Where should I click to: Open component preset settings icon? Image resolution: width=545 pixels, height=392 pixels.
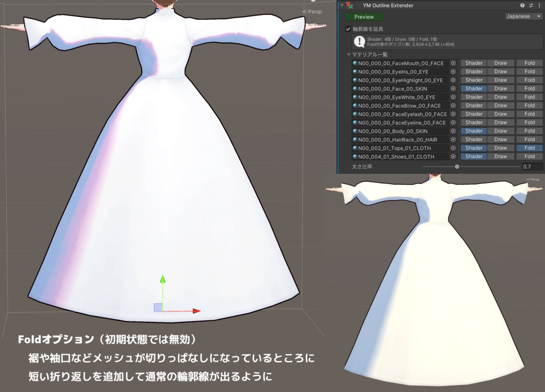coord(531,5)
